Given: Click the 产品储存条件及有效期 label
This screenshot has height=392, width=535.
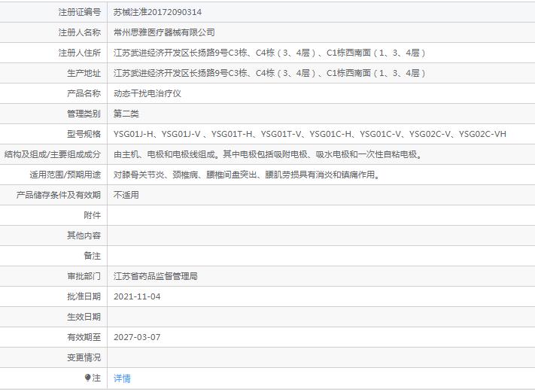Looking at the screenshot, I should pos(59,195).
